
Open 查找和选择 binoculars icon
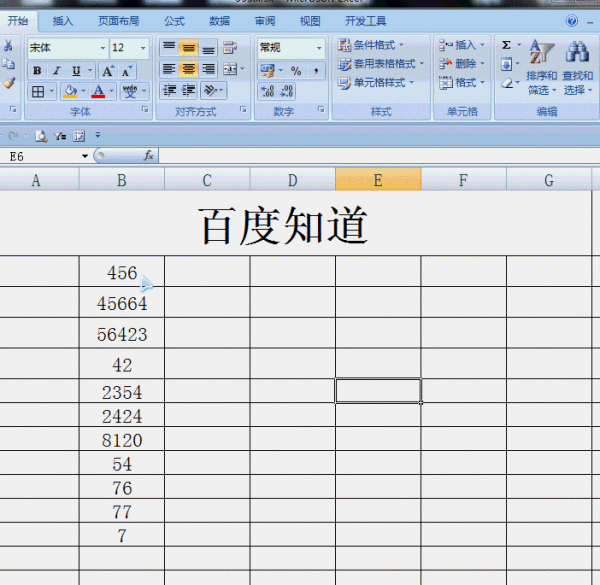577,67
